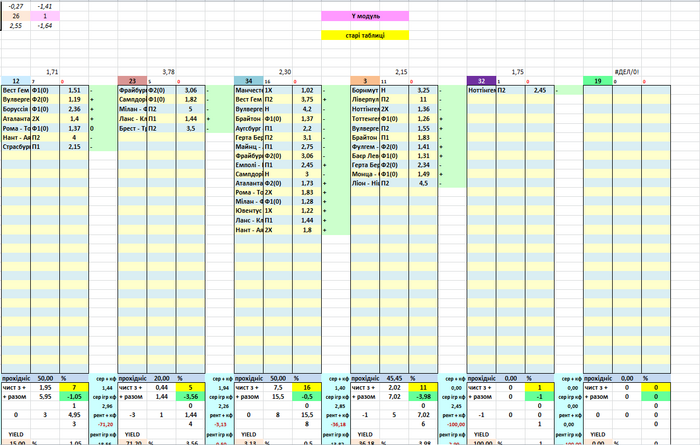The image size is (700, 445).
Task: Click odds 1,73 in the Аталанта row
Action: [307, 183]
